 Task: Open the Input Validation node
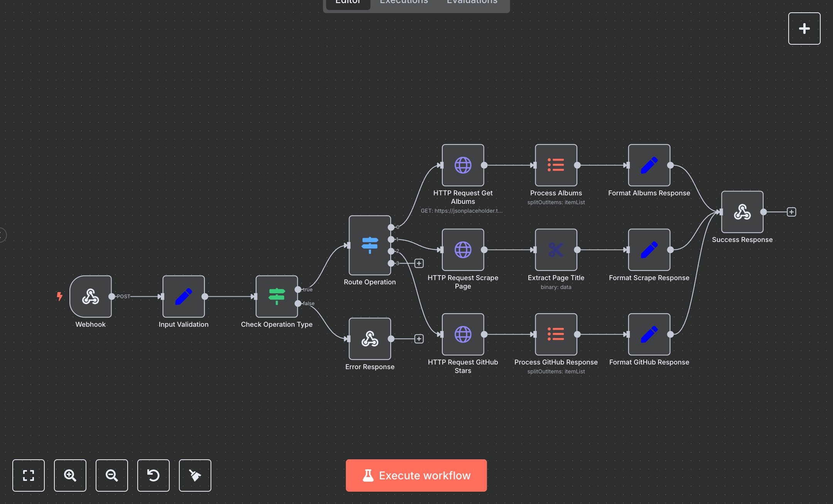pos(184,297)
